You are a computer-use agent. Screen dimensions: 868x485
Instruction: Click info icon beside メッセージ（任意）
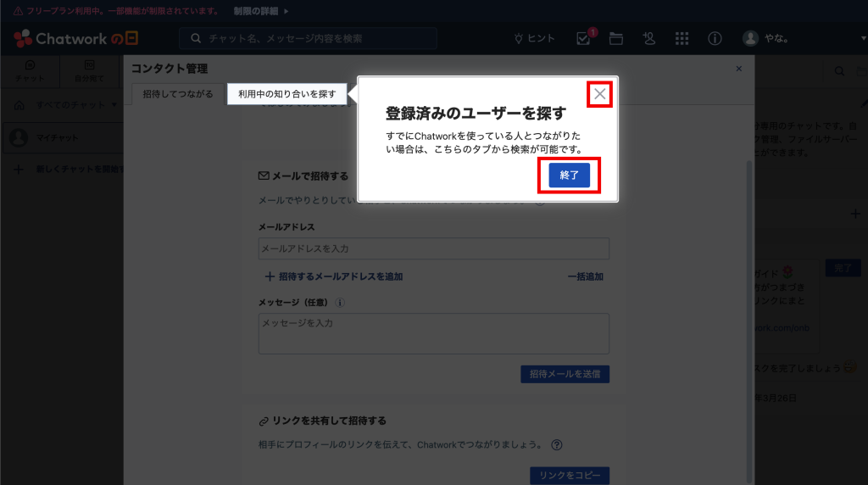coord(340,303)
